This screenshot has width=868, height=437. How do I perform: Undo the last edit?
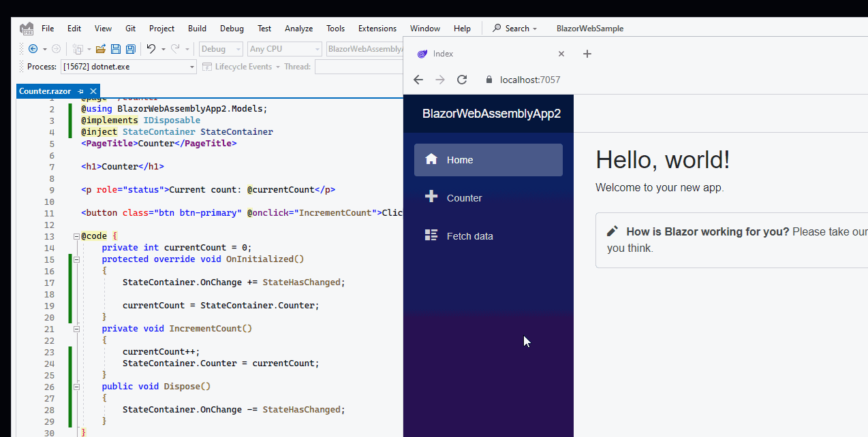[151, 49]
